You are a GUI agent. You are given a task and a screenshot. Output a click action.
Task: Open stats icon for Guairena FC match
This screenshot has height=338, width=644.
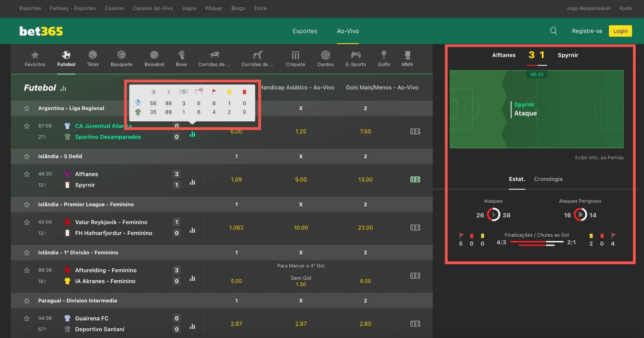(192, 326)
